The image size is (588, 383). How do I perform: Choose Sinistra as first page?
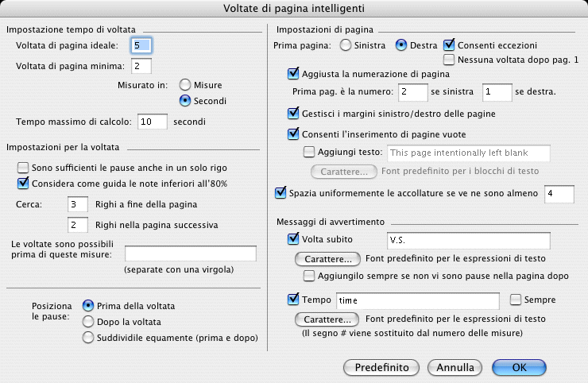tap(346, 45)
